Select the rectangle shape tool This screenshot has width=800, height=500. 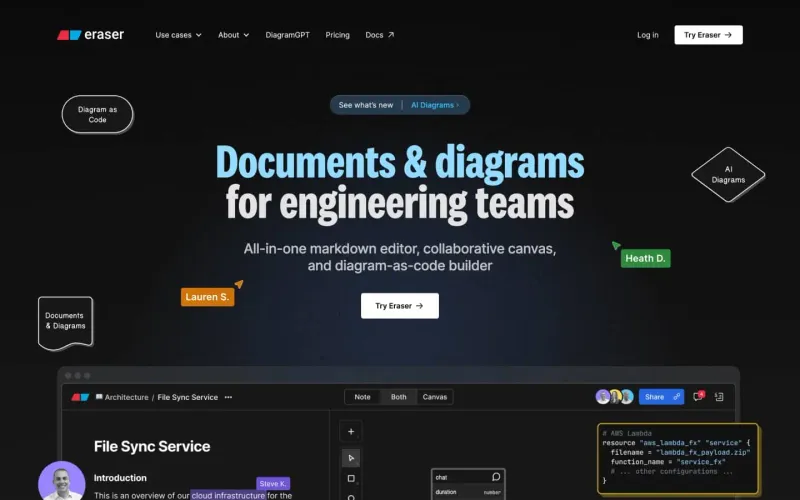coord(351,479)
